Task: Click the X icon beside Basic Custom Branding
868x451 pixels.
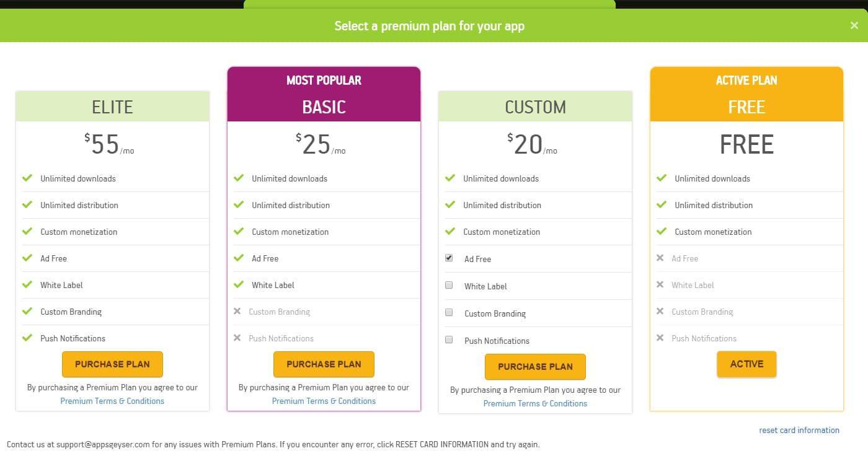Action: coord(237,311)
